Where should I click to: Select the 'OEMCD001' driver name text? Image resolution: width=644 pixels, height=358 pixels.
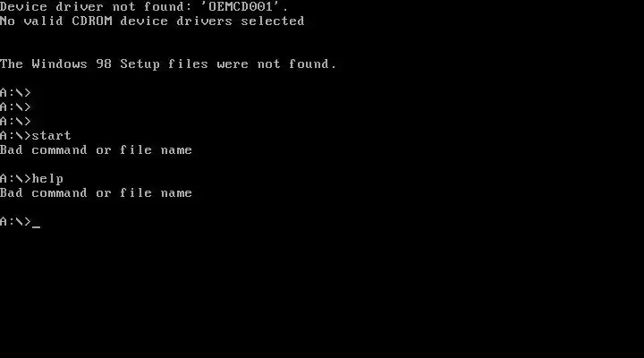click(241, 6)
